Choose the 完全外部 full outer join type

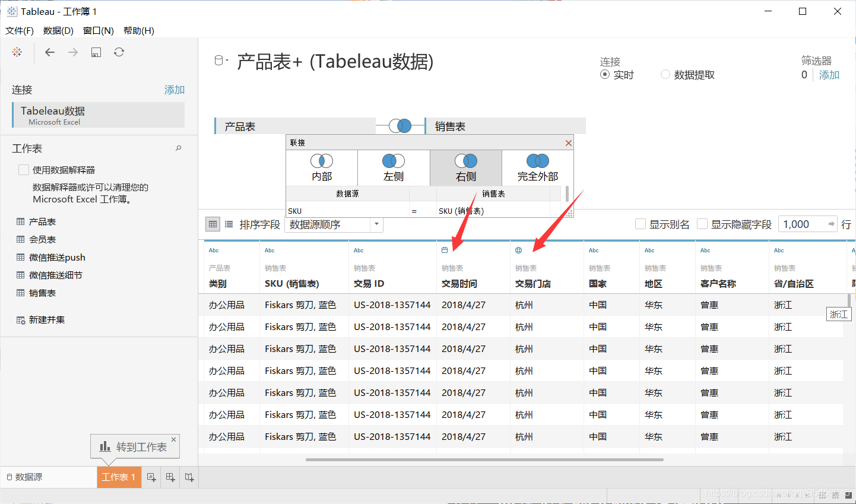pyautogui.click(x=538, y=168)
